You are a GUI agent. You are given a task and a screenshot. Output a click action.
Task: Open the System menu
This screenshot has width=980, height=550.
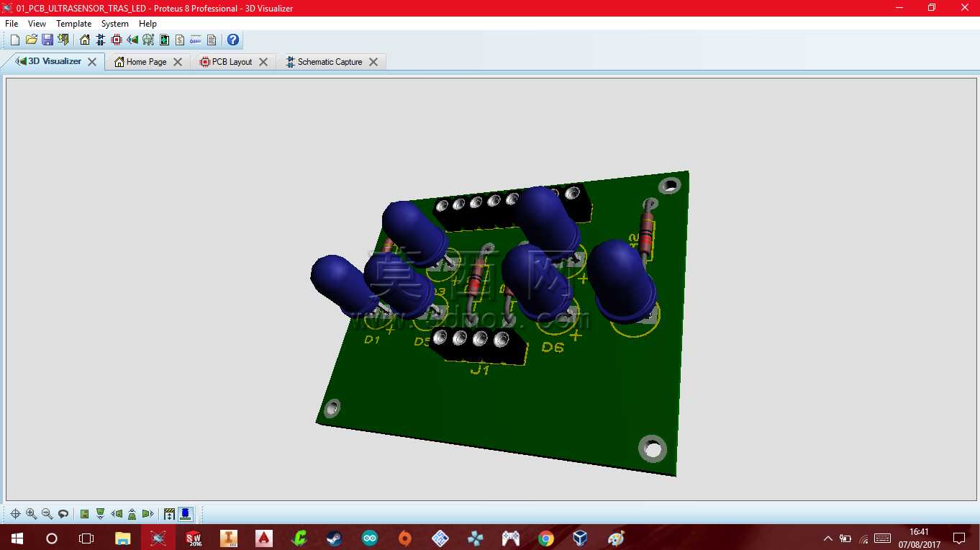(x=115, y=24)
